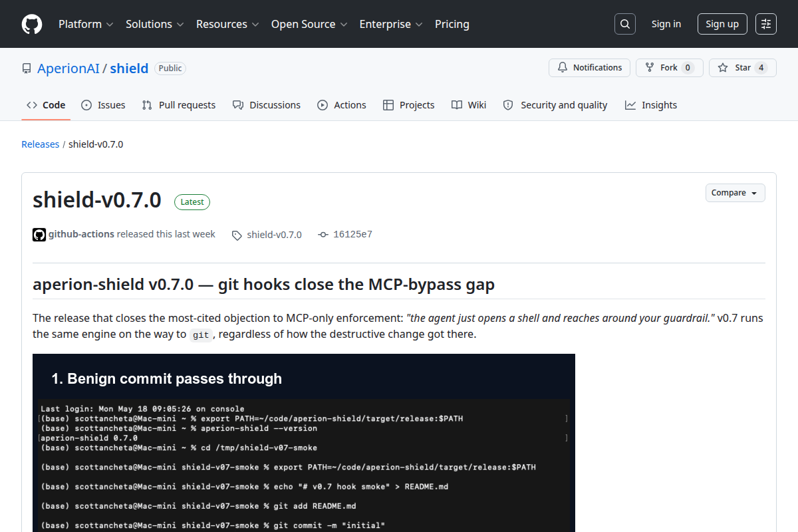
Task: Open the Insights tab
Action: tap(651, 105)
